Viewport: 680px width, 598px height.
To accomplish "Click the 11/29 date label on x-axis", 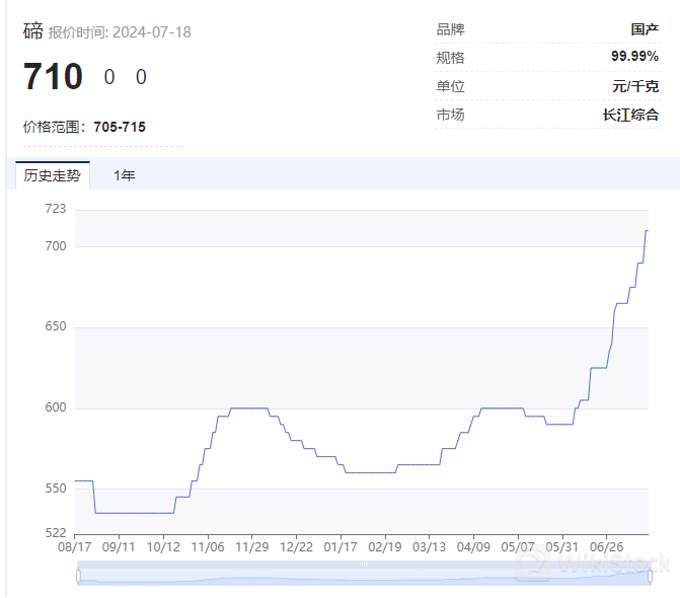I will (251, 547).
